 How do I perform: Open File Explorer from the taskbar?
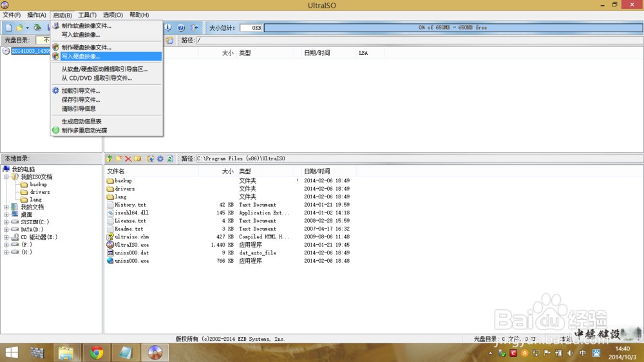[66, 352]
